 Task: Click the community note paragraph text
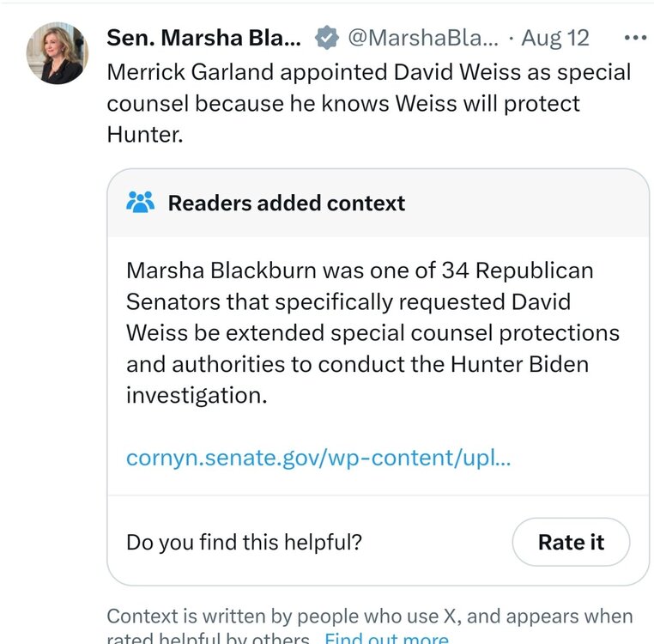[372, 332]
